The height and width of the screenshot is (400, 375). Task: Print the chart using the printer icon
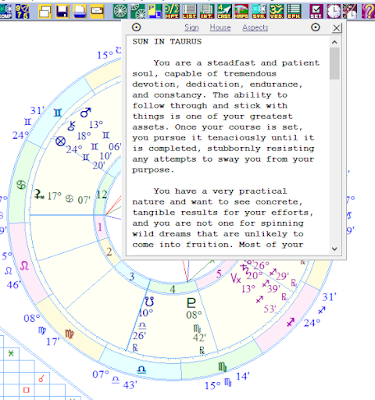79,11
